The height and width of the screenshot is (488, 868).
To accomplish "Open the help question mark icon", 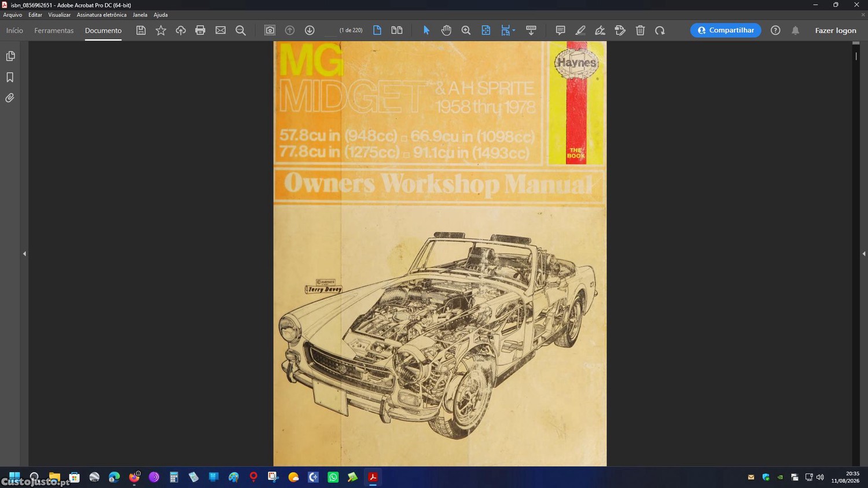I will tap(775, 30).
